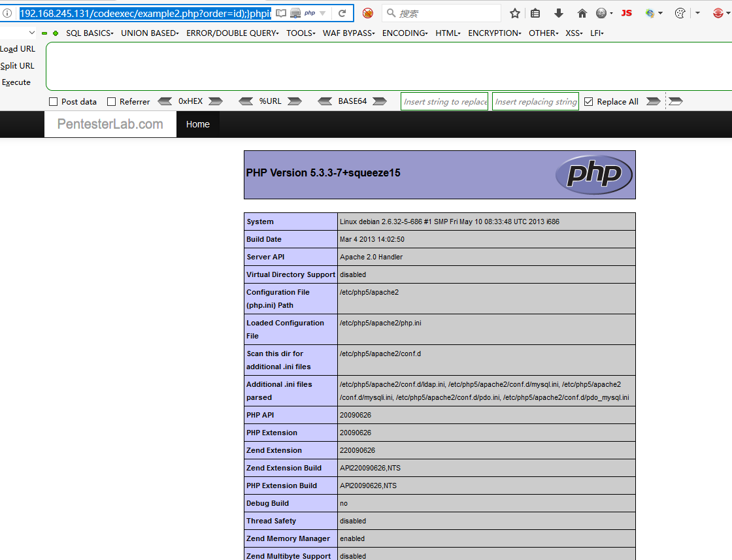This screenshot has width=732, height=560.
Task: Open the SQL BASICS menu
Action: click(90, 33)
